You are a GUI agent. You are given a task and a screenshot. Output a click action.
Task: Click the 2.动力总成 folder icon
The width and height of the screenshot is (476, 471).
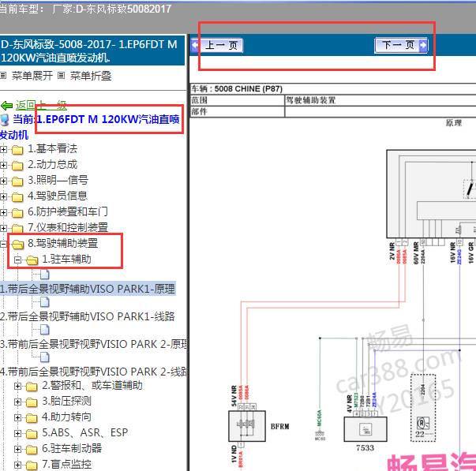17,166
